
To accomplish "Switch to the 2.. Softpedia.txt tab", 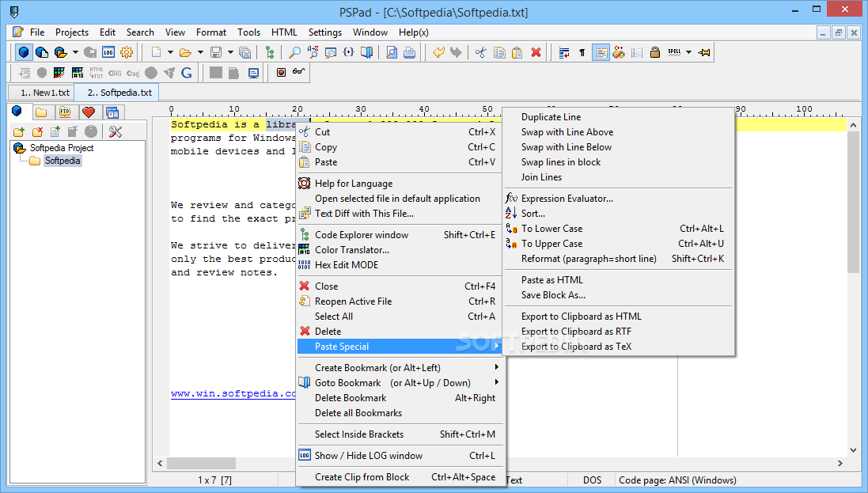I will pyautogui.click(x=117, y=93).
